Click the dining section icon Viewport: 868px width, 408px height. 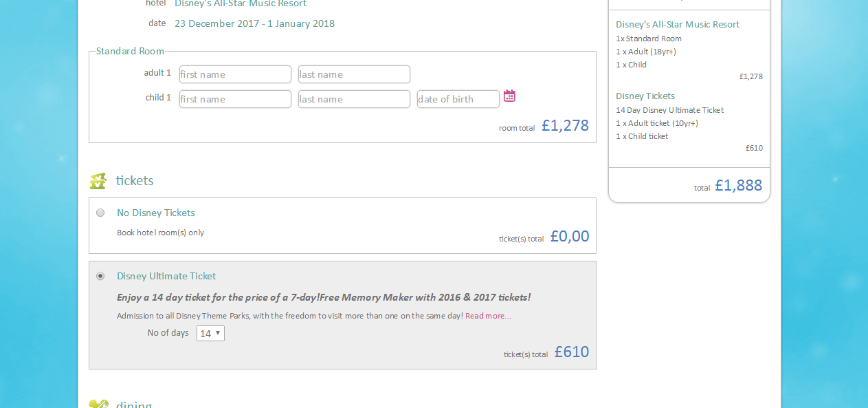pos(98,404)
